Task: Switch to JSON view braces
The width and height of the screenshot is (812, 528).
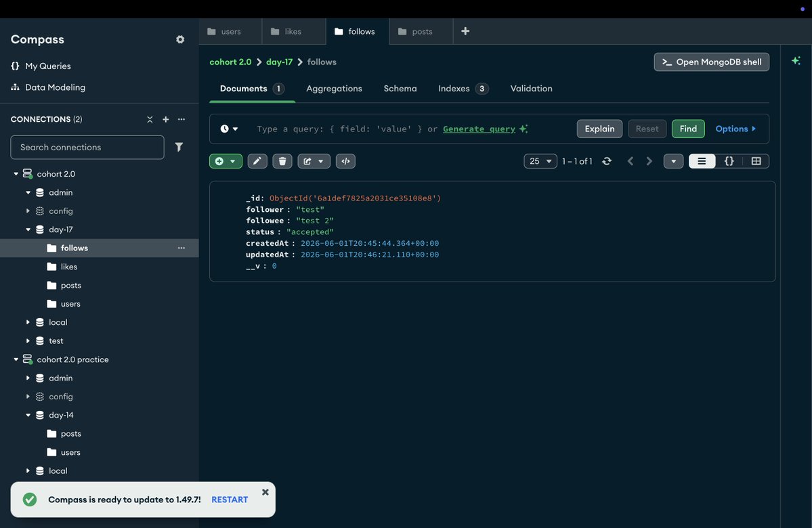Action: click(x=729, y=161)
